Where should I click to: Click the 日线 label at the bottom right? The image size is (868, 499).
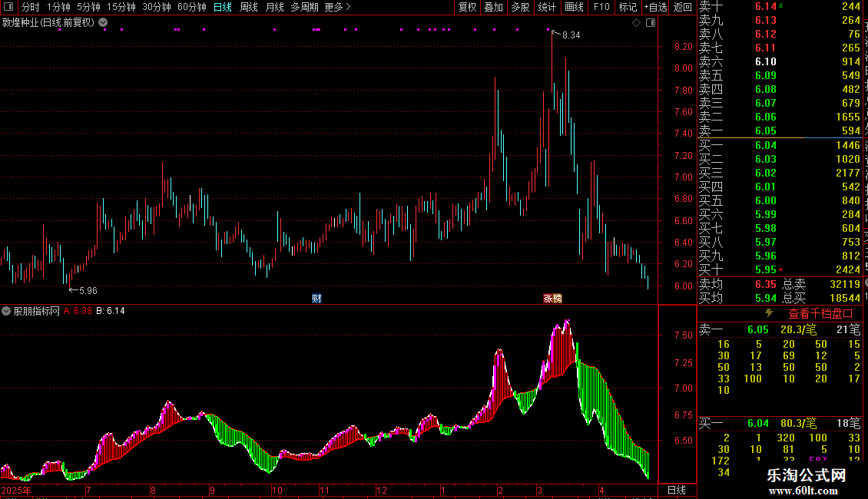(x=677, y=490)
